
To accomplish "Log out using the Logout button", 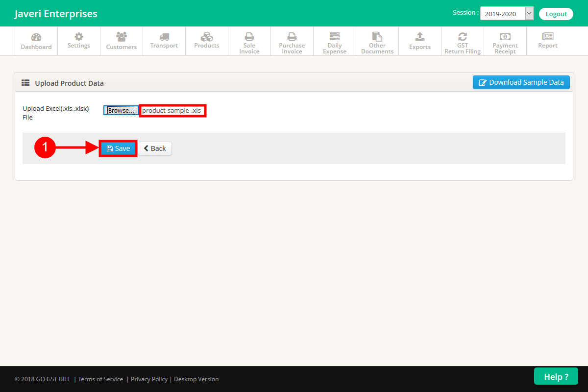I will [556, 14].
